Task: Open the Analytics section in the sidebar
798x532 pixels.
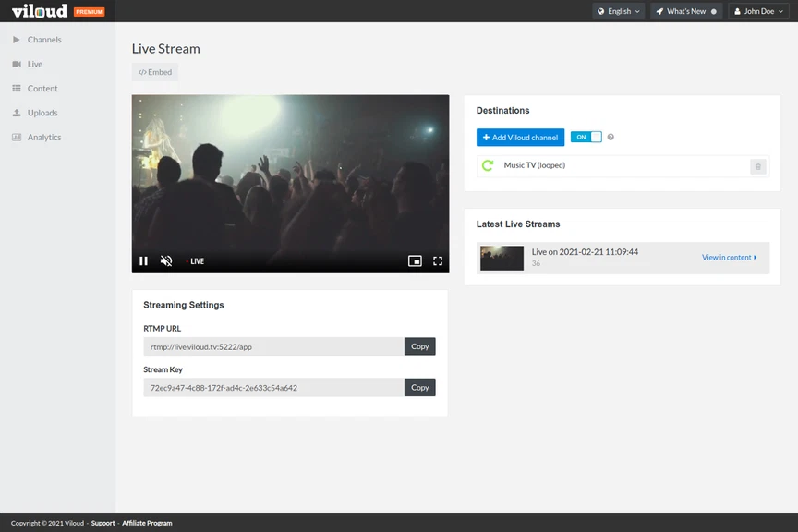Action: pyautogui.click(x=44, y=136)
